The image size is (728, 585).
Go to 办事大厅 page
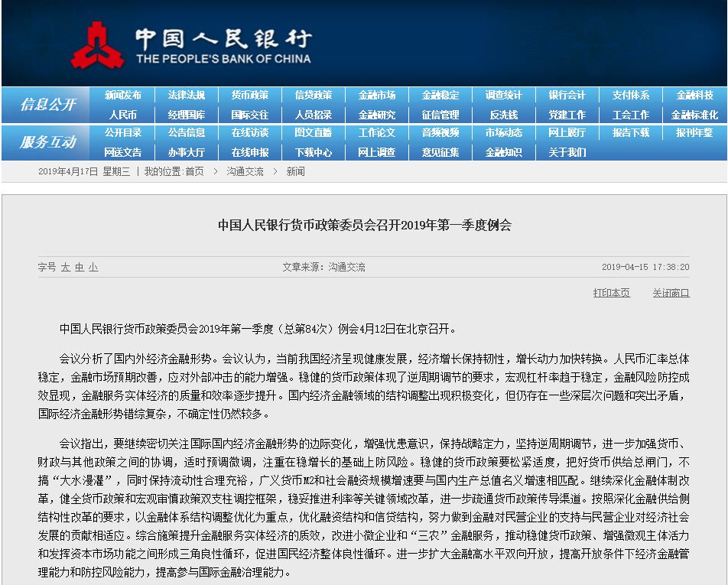click(x=186, y=152)
